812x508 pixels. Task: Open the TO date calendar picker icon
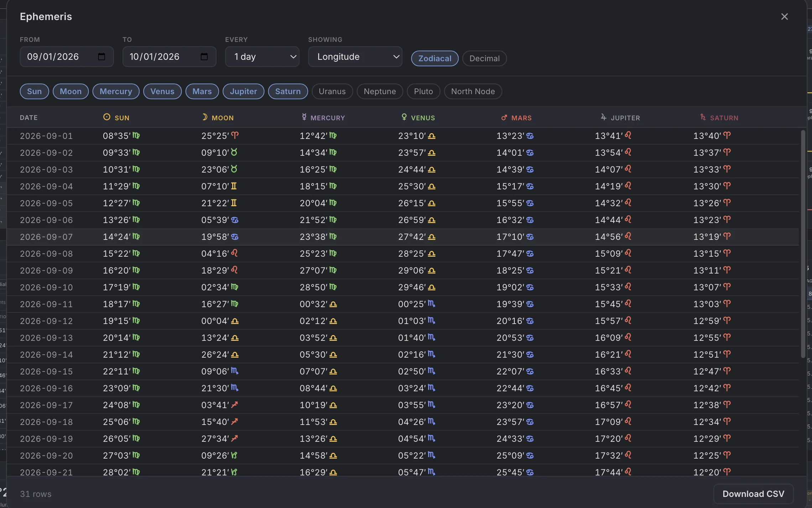pyautogui.click(x=204, y=57)
